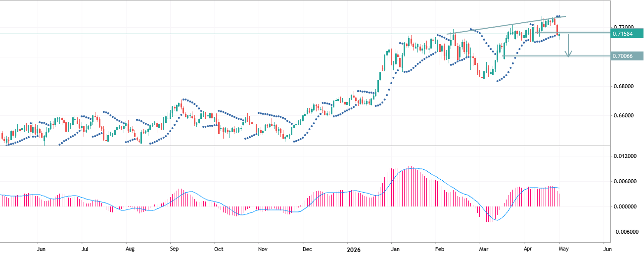Click the Apr time axis label
This screenshot has width=644, height=254.
click(528, 250)
